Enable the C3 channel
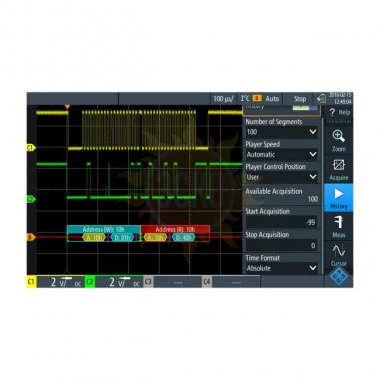 [148, 282]
